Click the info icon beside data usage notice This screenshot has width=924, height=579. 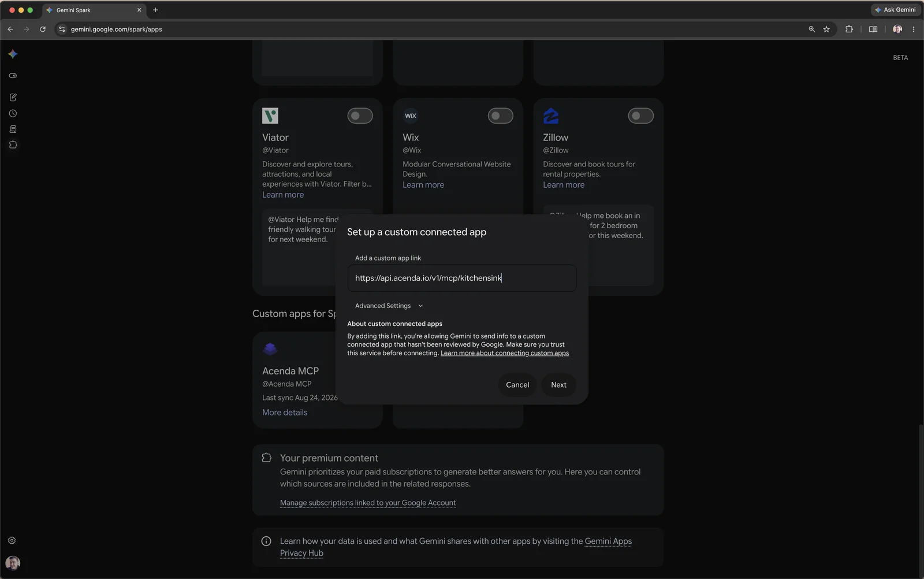tap(266, 541)
